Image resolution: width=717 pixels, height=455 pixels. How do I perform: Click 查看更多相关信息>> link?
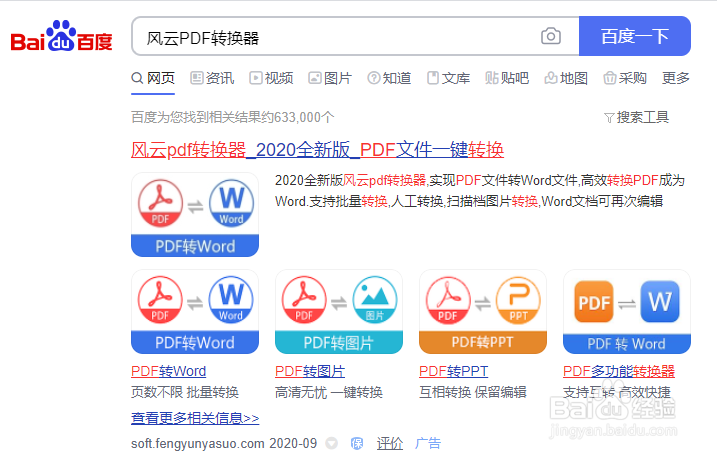(195, 418)
